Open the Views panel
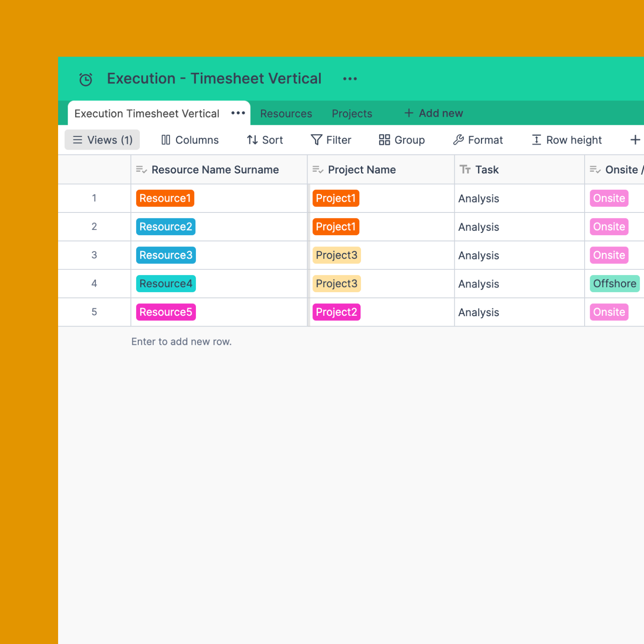 coord(102,140)
